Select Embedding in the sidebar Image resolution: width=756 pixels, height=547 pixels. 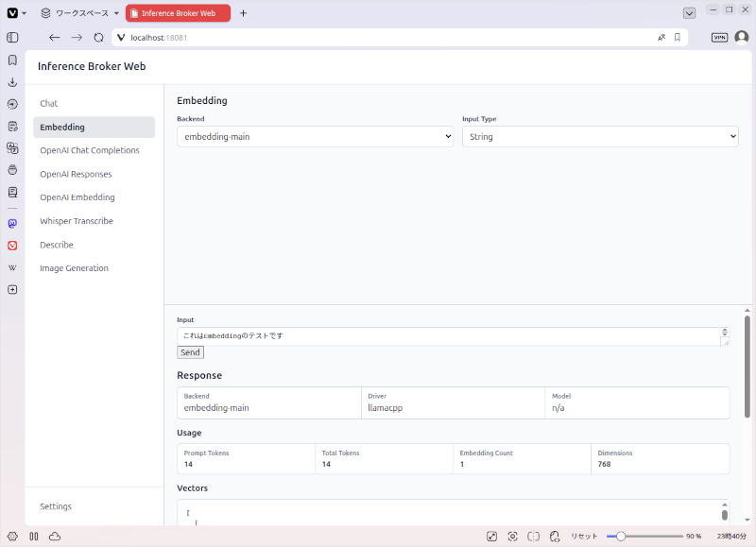[94, 128]
